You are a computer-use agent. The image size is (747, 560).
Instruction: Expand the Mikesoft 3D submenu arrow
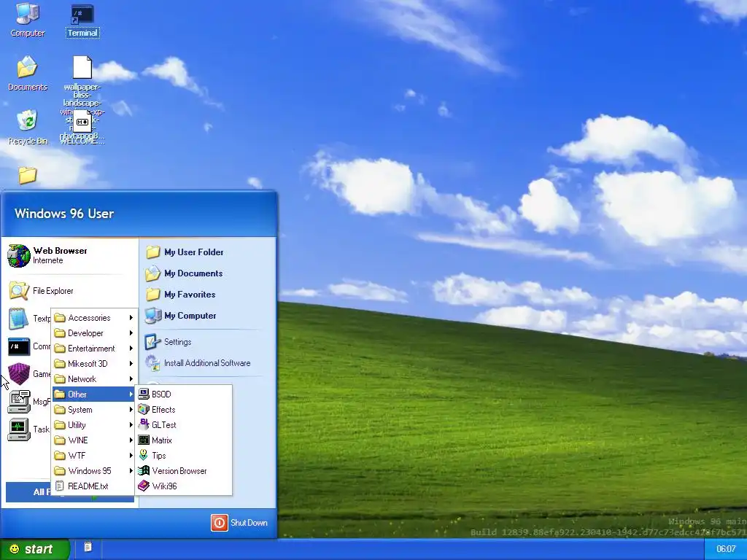(131, 363)
